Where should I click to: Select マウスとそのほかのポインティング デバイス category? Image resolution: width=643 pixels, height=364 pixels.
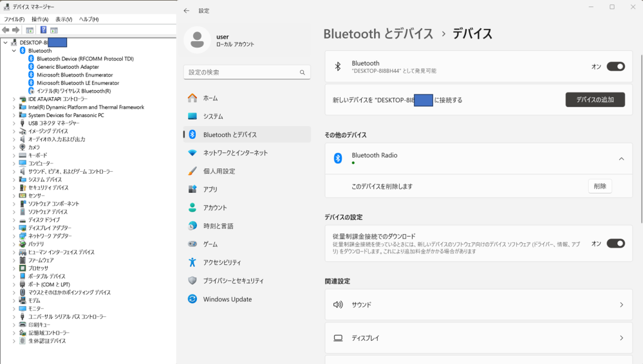(x=70, y=292)
